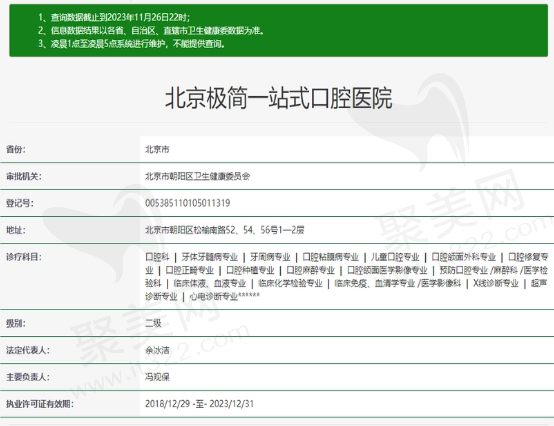Click 口腔粘膜病专业 specialty
This screenshot has width=554, height=426.
tap(330, 257)
